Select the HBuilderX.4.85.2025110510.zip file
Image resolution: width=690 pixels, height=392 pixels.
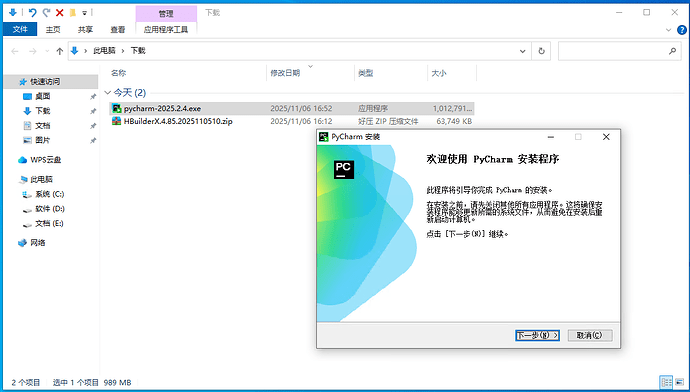point(178,121)
